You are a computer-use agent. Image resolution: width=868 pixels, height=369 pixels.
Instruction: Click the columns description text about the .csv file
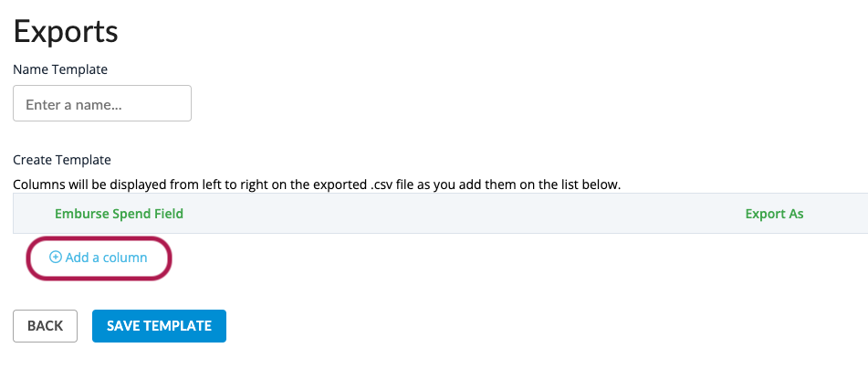pyautogui.click(x=317, y=184)
